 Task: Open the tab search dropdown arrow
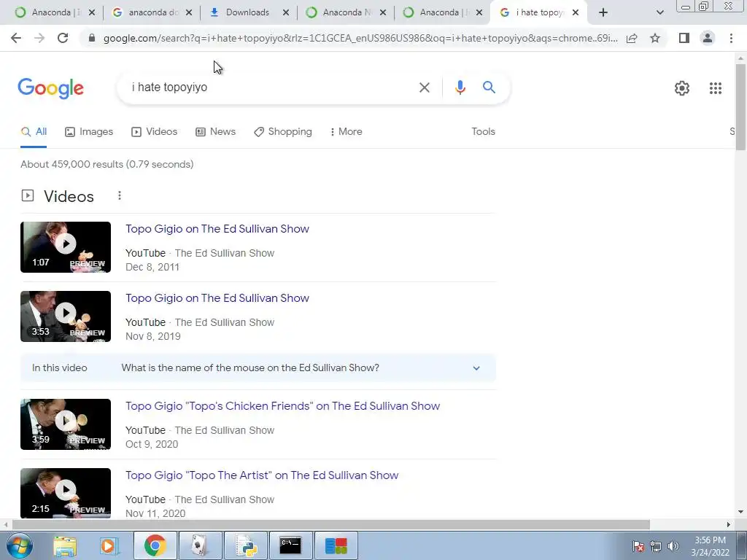(x=659, y=13)
